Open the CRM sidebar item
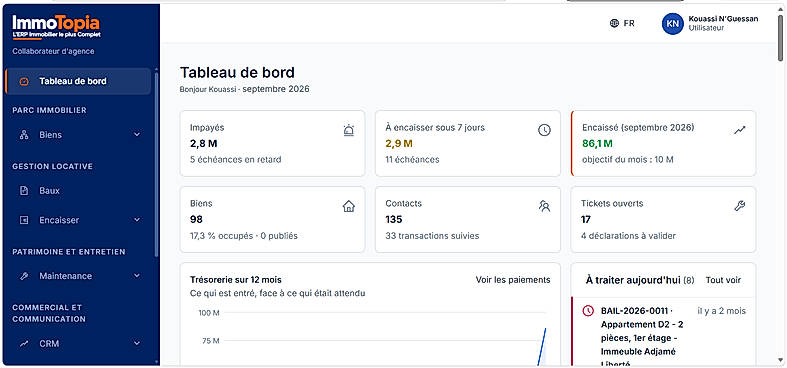The image size is (787, 368). pyautogui.click(x=78, y=344)
